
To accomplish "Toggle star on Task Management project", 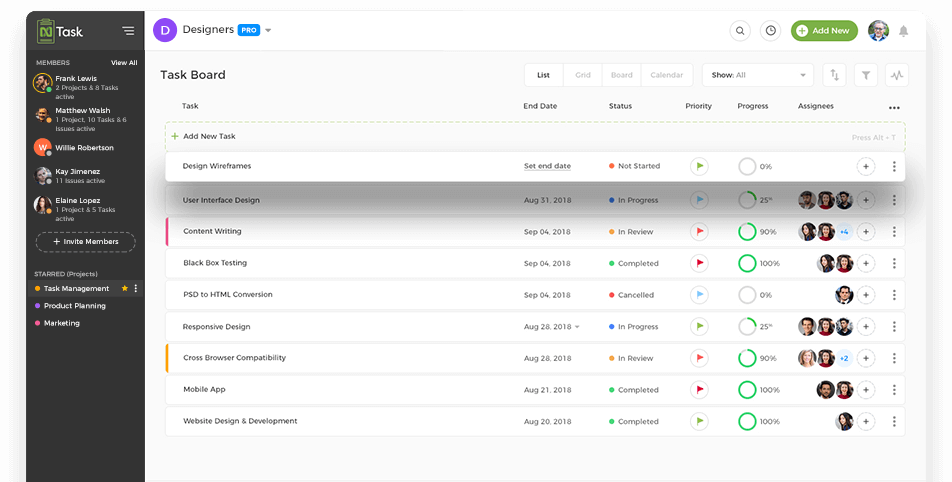I will tap(125, 288).
